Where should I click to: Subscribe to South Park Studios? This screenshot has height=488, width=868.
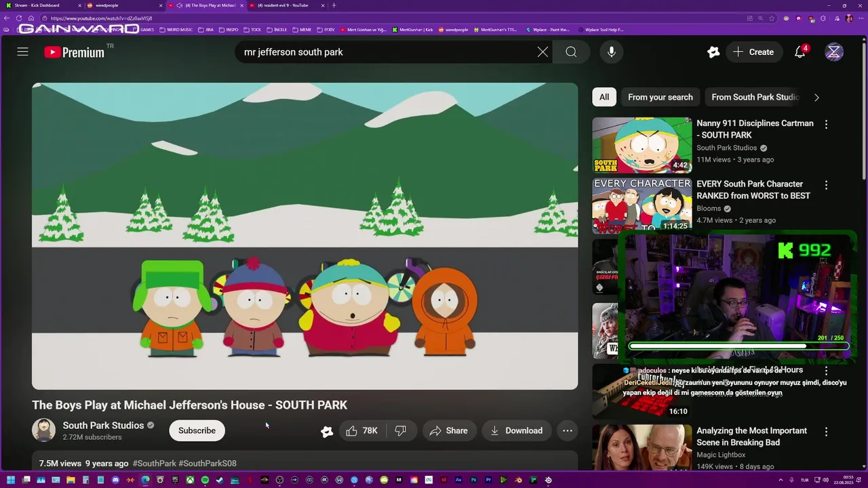click(197, 430)
